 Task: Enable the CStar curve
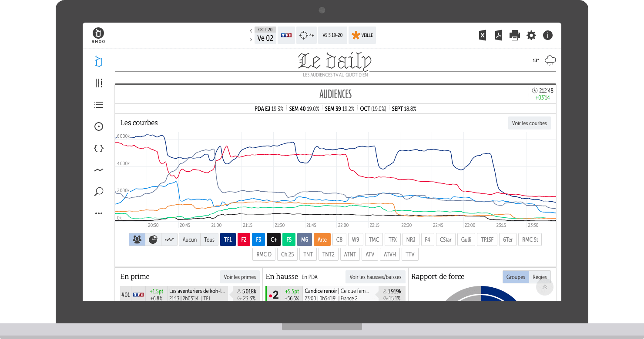(x=446, y=239)
